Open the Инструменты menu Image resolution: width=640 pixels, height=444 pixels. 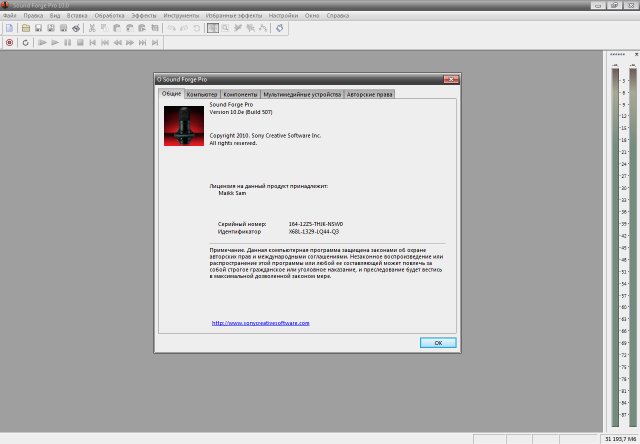(x=183, y=16)
